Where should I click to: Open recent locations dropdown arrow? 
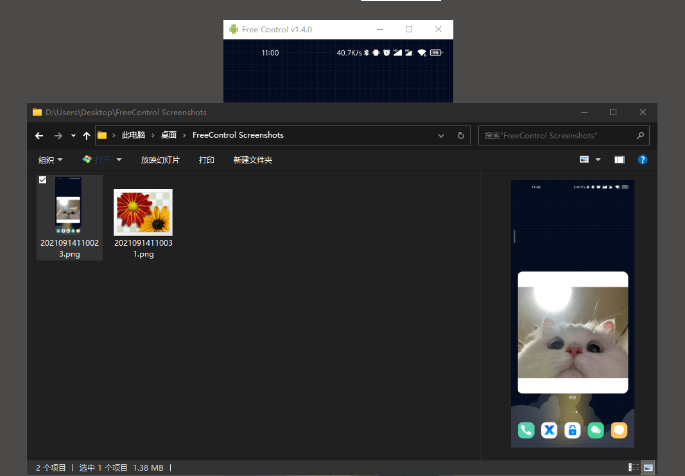73,135
